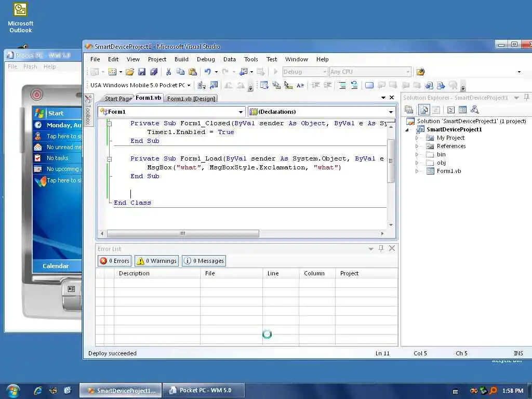Toggle Show All Files in Solution Explorer
The image size is (532, 399).
(x=424, y=110)
